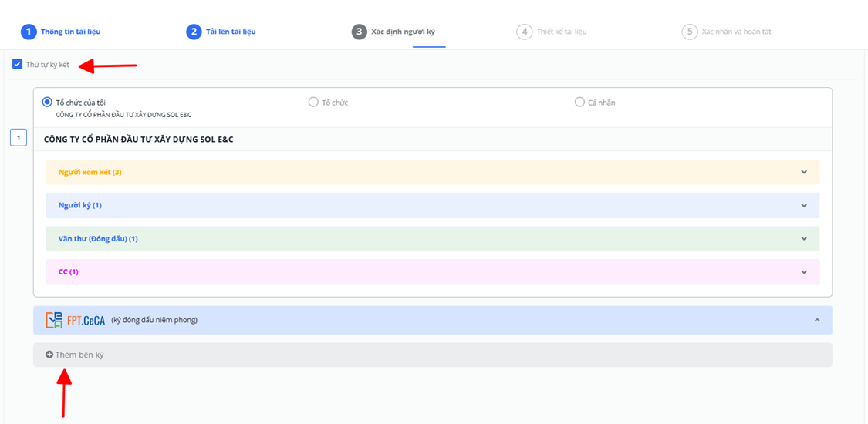Expand the CC (1) section chevron
Image resolution: width=868 pixels, height=424 pixels.
(804, 272)
